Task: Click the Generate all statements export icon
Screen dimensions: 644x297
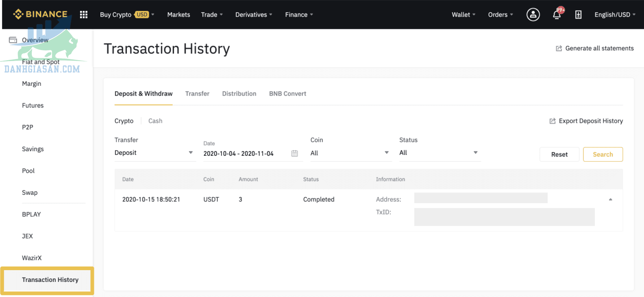Action: (x=559, y=48)
